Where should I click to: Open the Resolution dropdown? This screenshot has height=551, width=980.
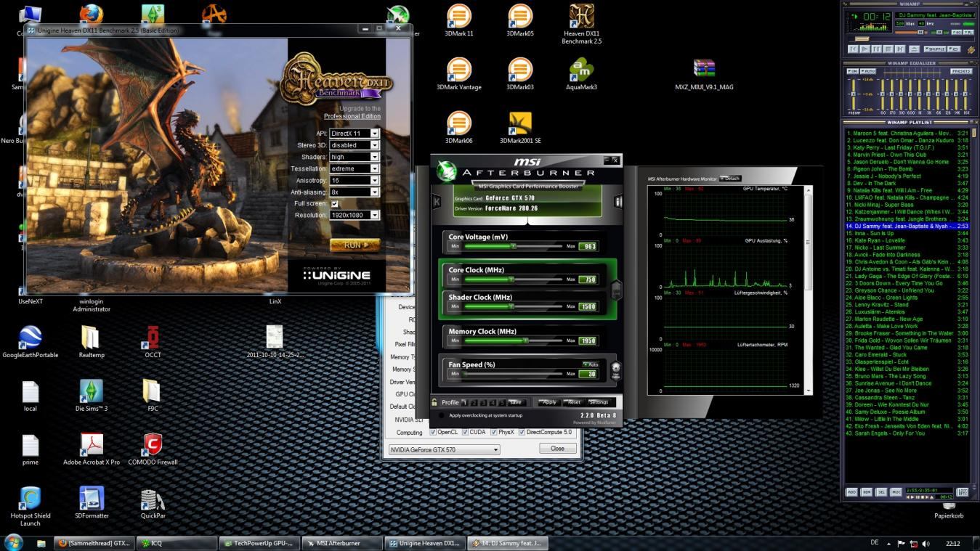(x=355, y=215)
